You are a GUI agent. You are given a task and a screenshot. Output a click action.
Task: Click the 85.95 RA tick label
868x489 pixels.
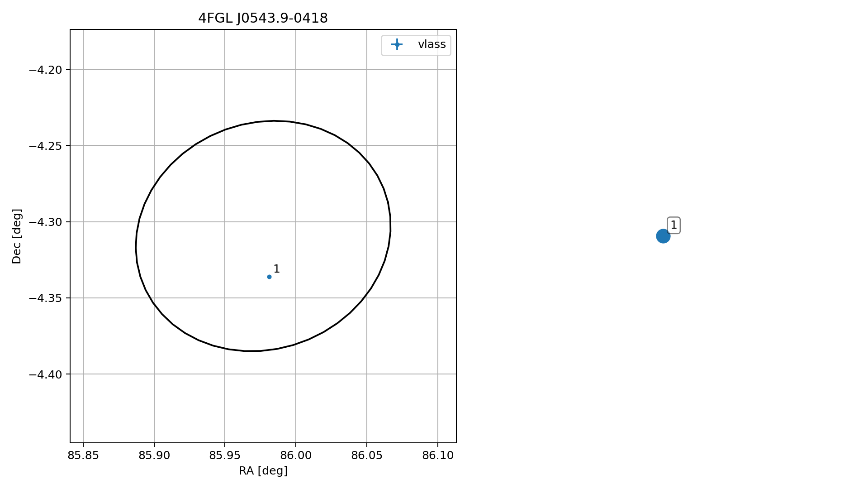[225, 455]
